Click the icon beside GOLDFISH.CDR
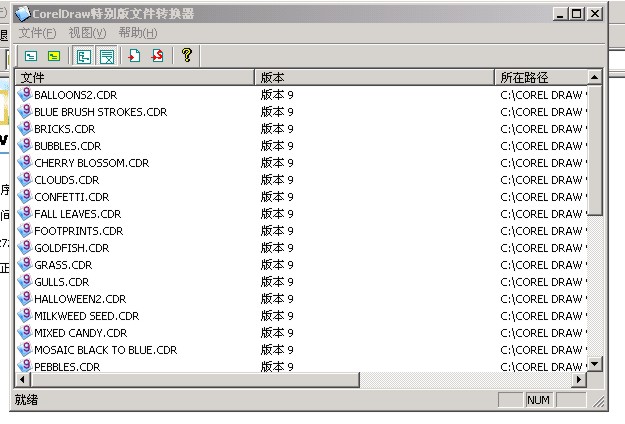The width and height of the screenshot is (625, 424). [x=25, y=247]
